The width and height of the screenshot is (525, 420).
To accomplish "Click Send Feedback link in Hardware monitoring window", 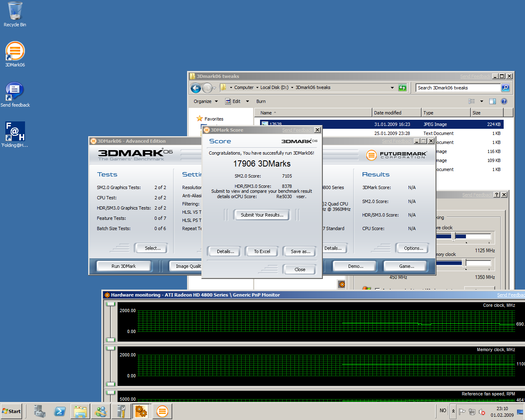I will [511, 295].
